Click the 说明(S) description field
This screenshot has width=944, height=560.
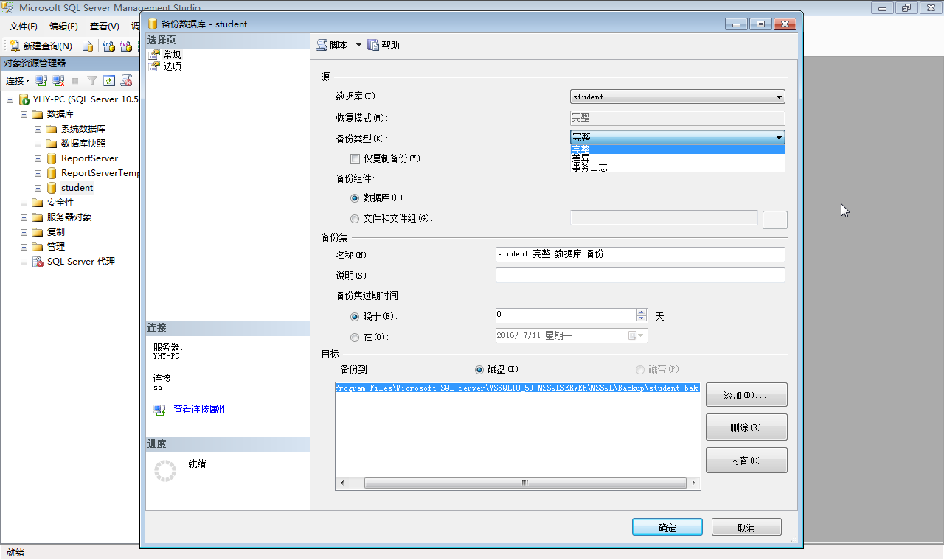640,276
